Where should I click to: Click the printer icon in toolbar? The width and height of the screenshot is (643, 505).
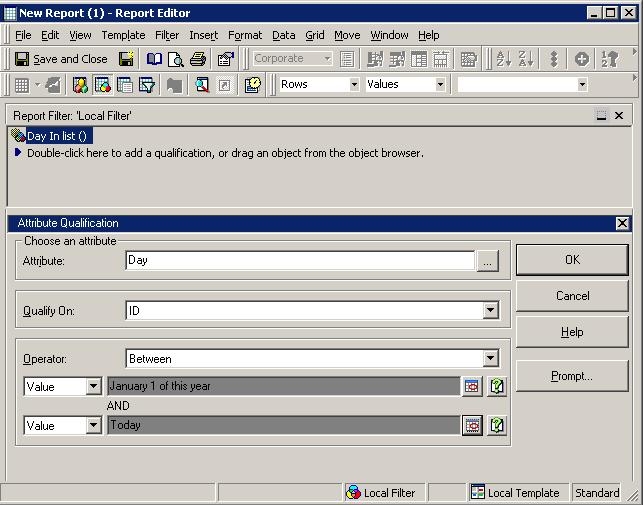(x=198, y=59)
